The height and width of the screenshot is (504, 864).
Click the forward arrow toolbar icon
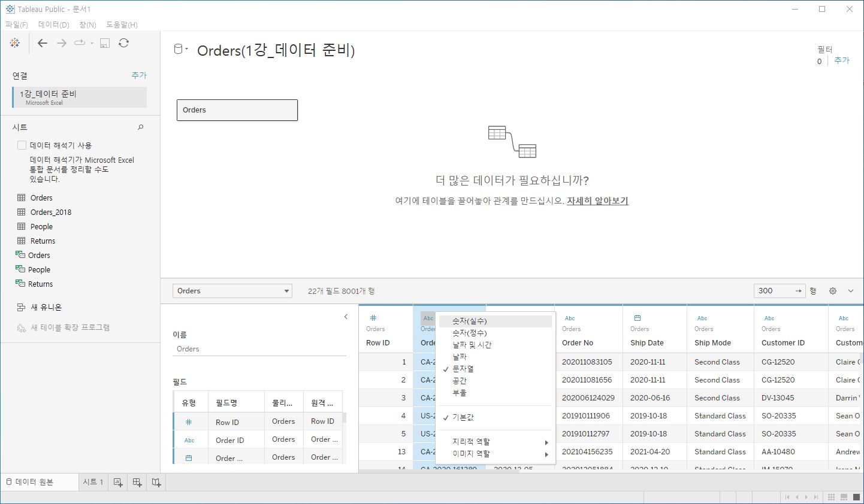pos(61,43)
